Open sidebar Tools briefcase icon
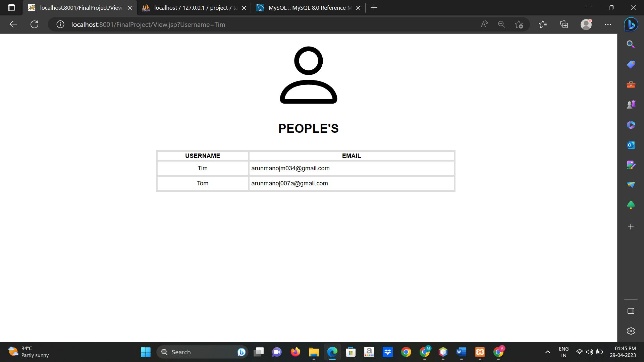The width and height of the screenshot is (644, 362). click(x=631, y=84)
